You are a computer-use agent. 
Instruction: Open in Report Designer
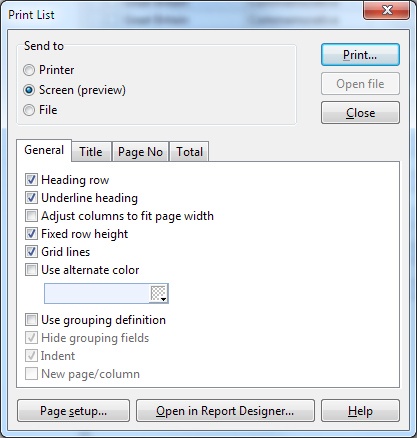225,411
